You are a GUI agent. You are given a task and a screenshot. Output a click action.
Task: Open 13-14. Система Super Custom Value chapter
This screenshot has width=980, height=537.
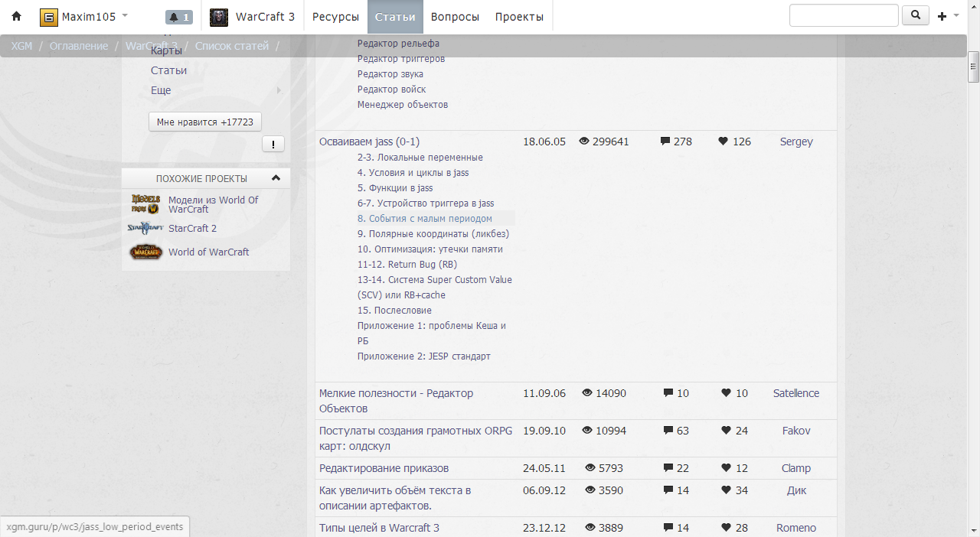435,288
